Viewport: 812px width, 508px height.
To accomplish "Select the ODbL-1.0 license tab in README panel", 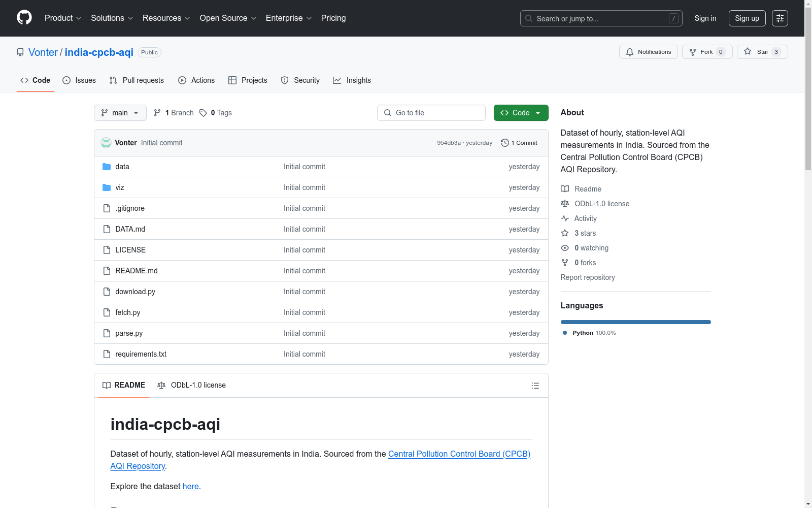I will (x=192, y=385).
